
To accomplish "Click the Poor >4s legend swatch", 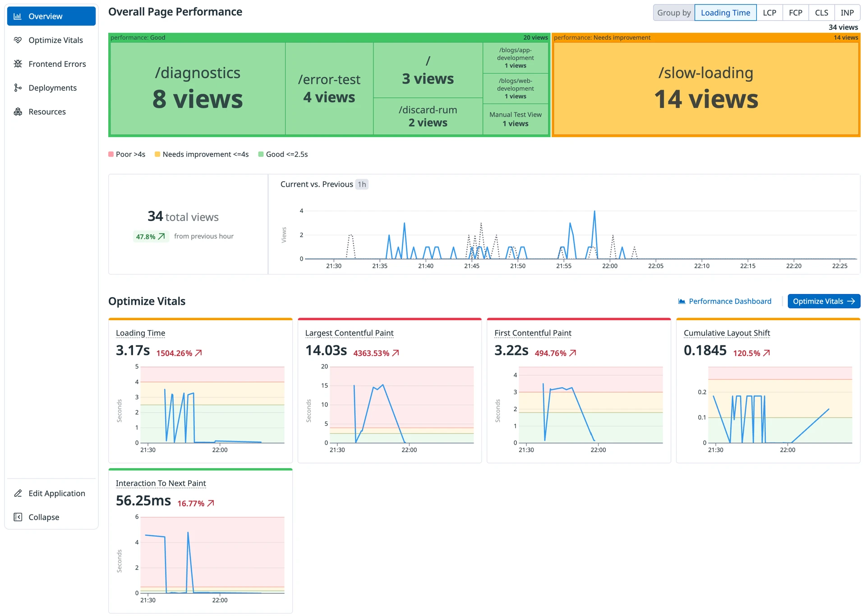I will [x=111, y=154].
